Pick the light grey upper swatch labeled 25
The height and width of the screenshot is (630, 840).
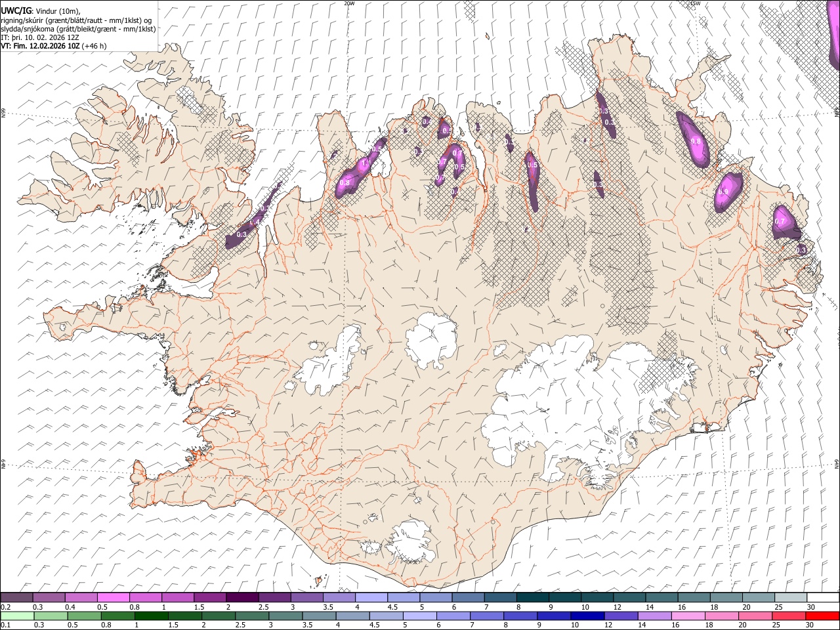click(x=790, y=598)
